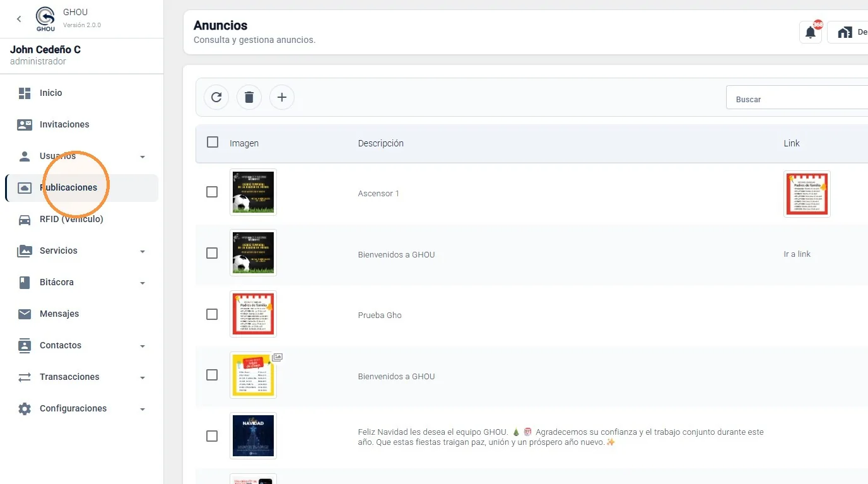This screenshot has height=484, width=868.
Task: Check the Prueba Gho row checkbox
Action: click(212, 314)
